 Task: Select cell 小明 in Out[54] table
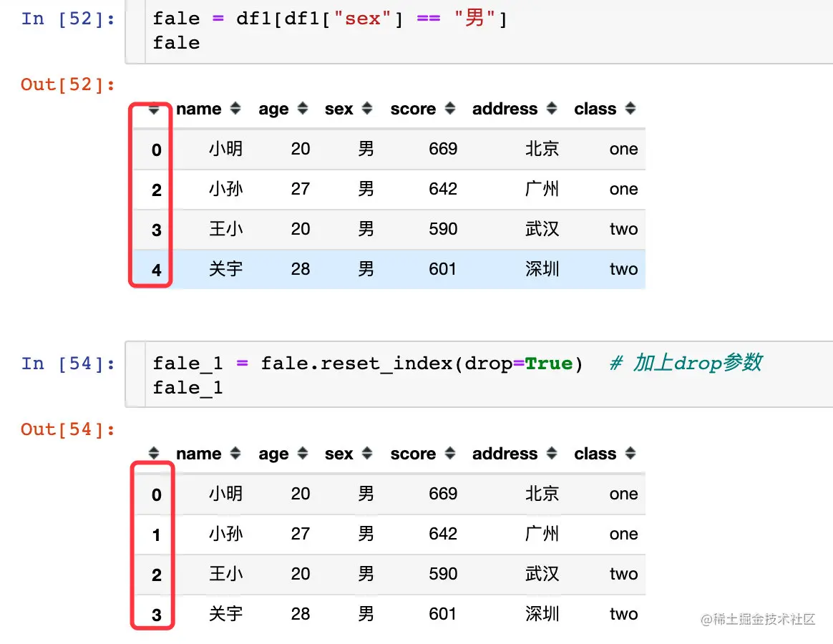pyautogui.click(x=225, y=494)
